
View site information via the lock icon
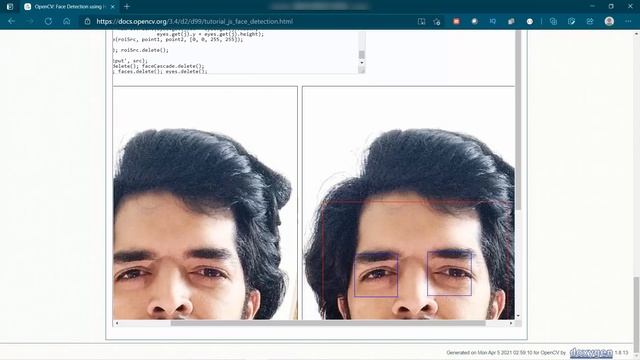pyautogui.click(x=87, y=21)
